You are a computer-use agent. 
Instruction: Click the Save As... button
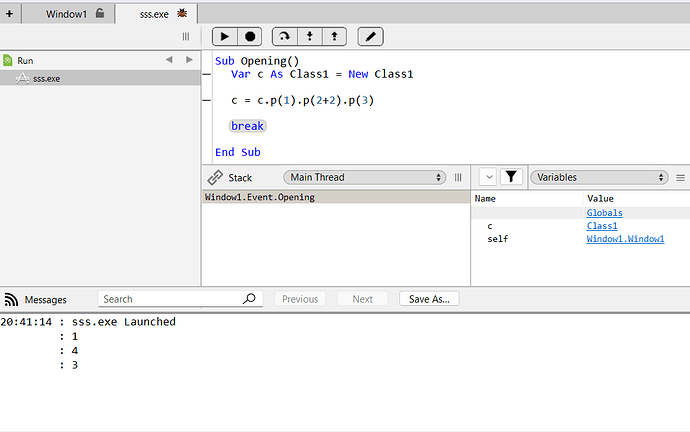429,299
